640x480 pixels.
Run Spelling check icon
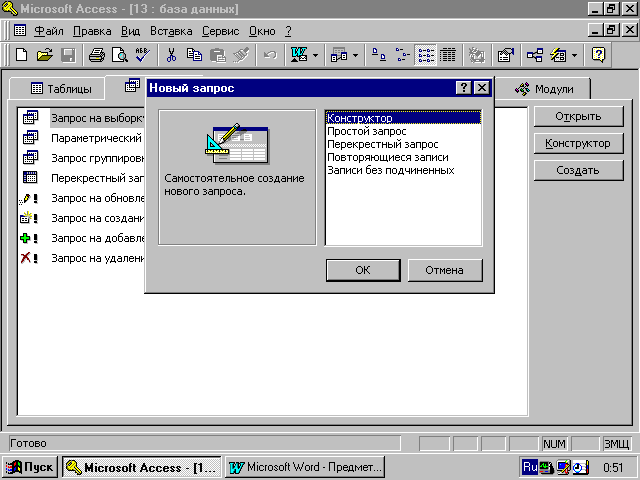[143, 55]
